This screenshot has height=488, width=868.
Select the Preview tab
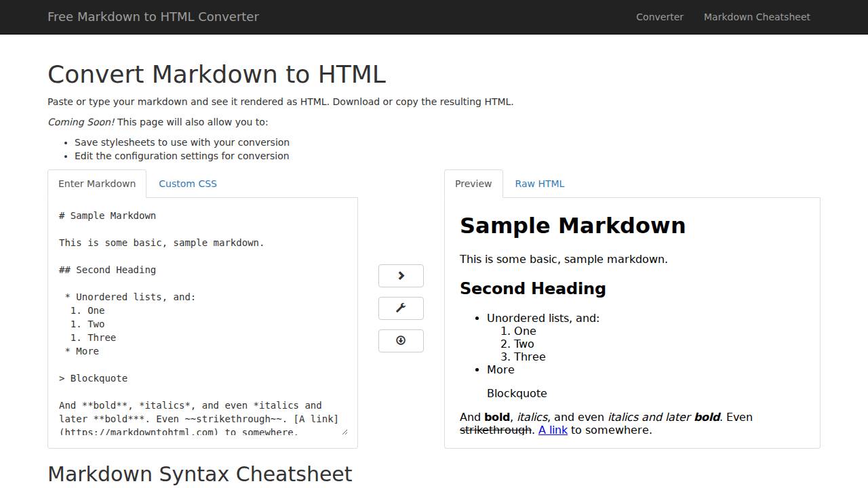click(x=473, y=183)
